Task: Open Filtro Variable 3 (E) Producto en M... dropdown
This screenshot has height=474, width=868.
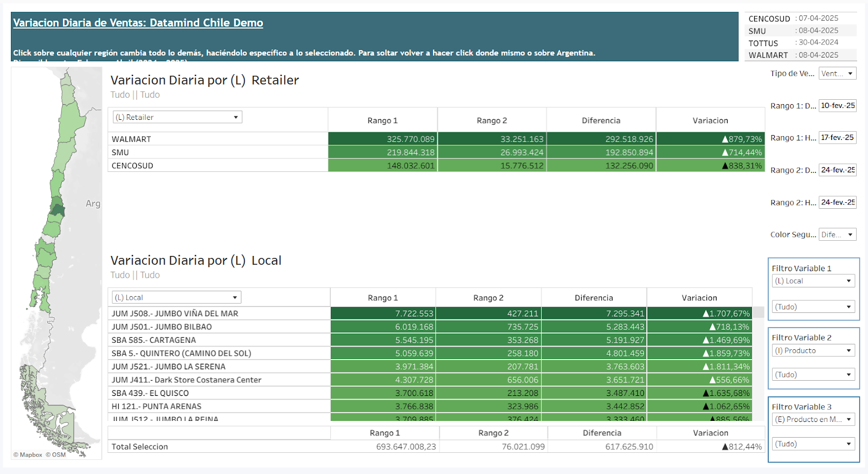Action: pos(813,419)
